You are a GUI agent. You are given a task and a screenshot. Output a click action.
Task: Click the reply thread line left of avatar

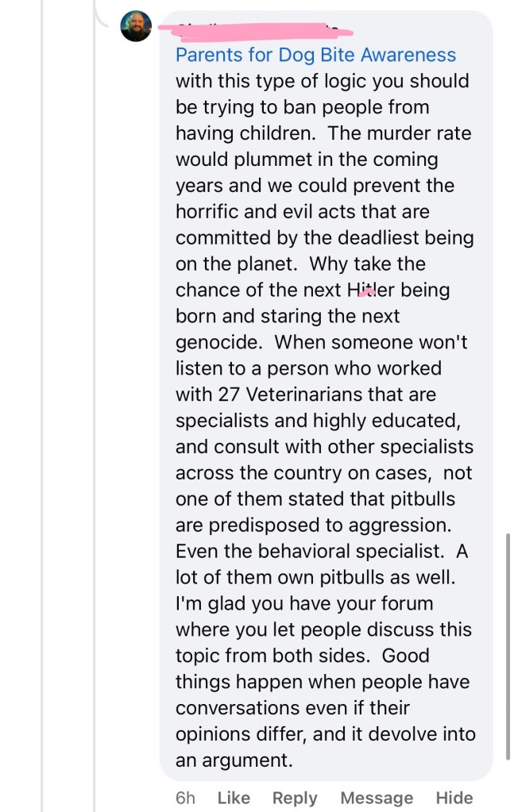[x=95, y=397]
